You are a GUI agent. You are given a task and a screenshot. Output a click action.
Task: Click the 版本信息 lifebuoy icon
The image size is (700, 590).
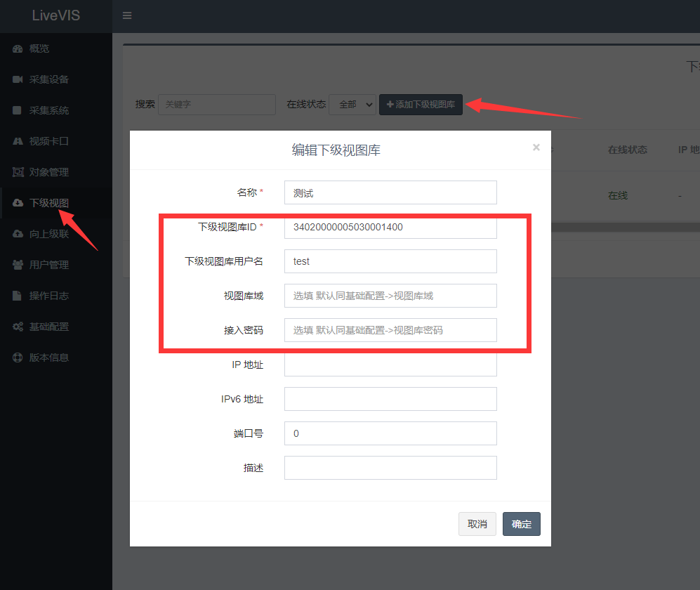[x=18, y=358]
